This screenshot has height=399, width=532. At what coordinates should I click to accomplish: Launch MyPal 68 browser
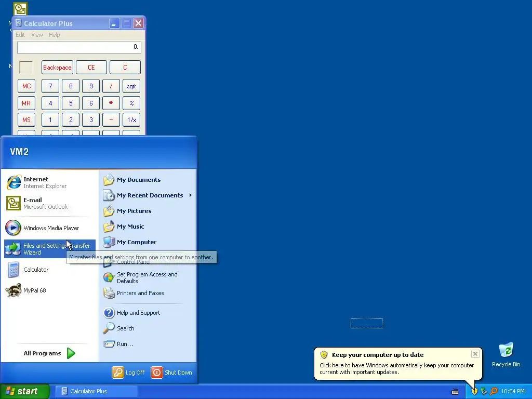coord(49,290)
